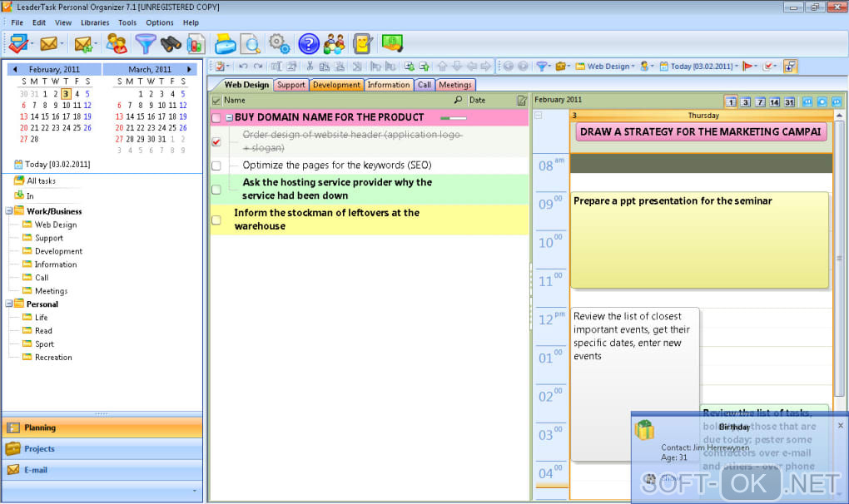Open settings with the gears icon
Screen dimensions: 849x504
(x=280, y=44)
